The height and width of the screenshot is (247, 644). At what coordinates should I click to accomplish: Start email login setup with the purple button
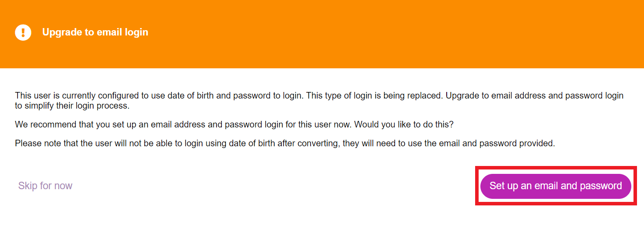pos(556,186)
